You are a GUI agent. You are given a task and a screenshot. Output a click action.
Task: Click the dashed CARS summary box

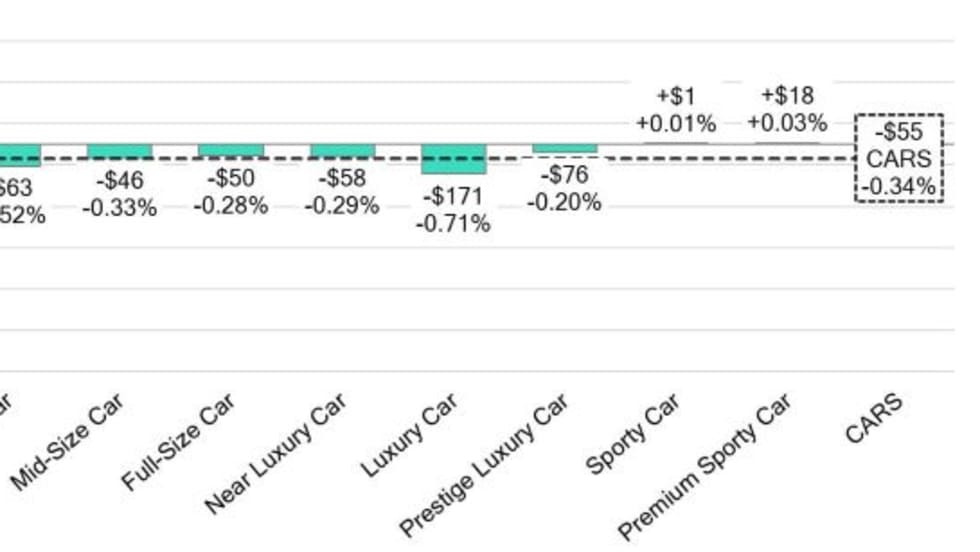coord(898,158)
